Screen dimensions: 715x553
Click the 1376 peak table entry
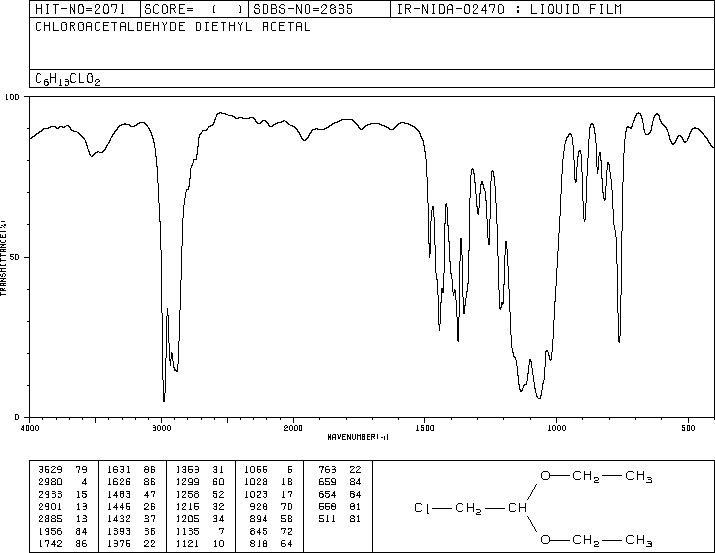131,543
